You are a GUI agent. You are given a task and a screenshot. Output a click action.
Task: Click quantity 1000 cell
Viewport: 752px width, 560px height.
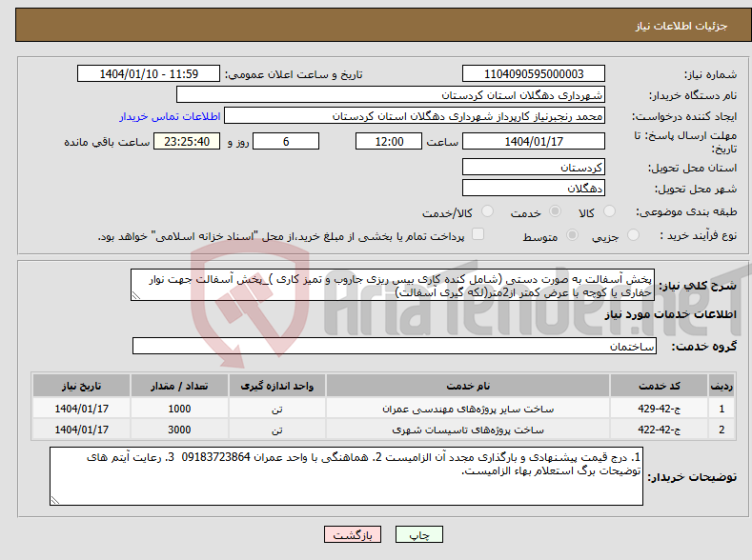tap(179, 409)
